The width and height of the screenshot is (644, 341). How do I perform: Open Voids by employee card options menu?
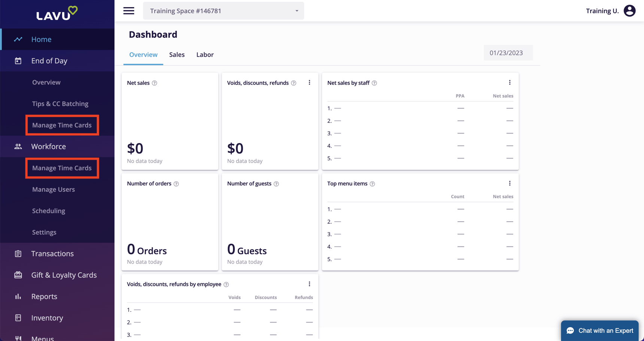click(309, 284)
